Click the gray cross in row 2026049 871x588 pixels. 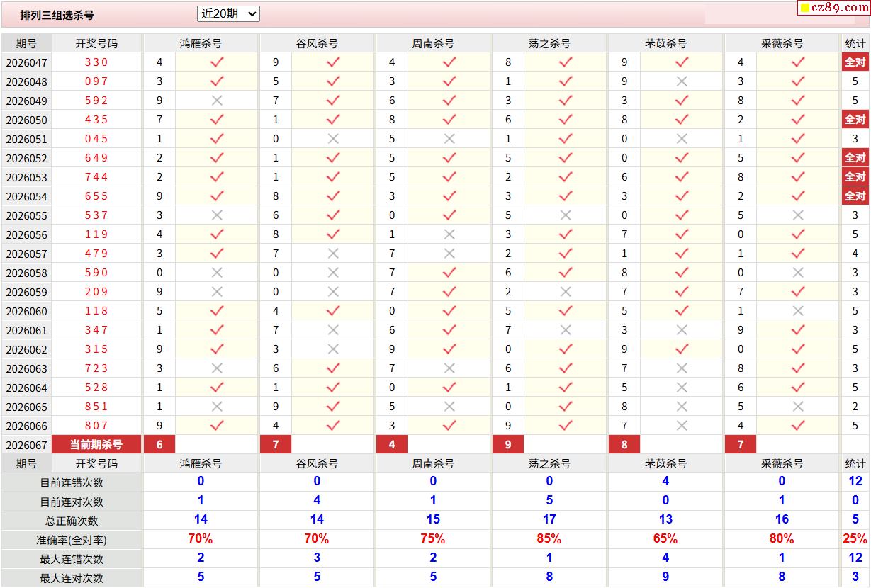[x=217, y=101]
